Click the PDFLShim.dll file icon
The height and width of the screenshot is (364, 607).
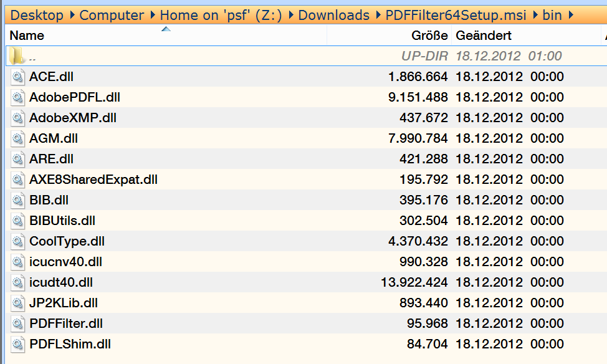point(17,344)
